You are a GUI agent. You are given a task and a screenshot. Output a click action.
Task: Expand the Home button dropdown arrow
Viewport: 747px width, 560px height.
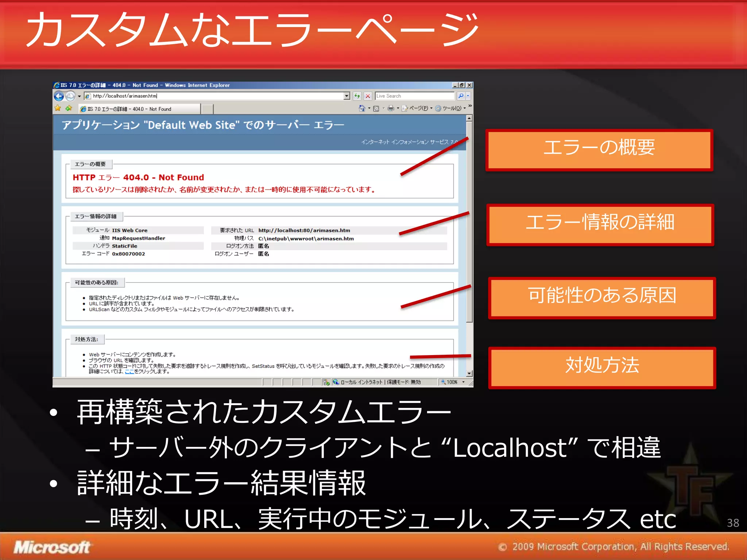[x=369, y=108]
